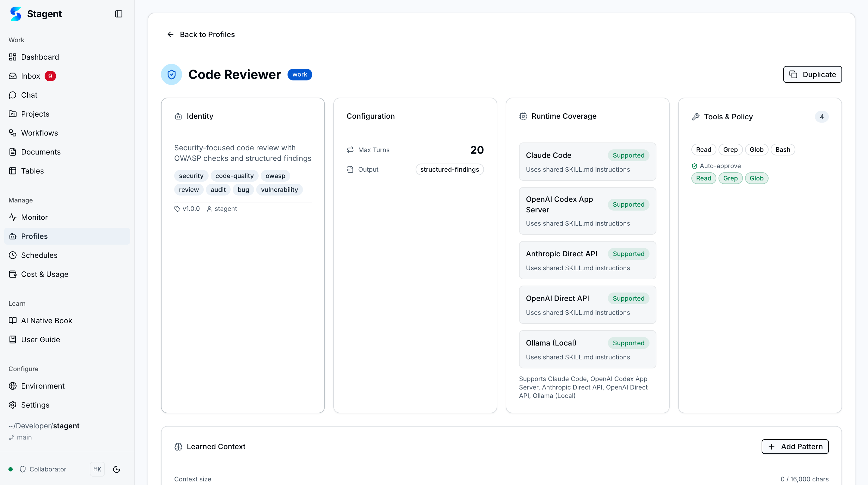The height and width of the screenshot is (485, 868).
Task: Switch to the Tables section
Action: (x=33, y=171)
